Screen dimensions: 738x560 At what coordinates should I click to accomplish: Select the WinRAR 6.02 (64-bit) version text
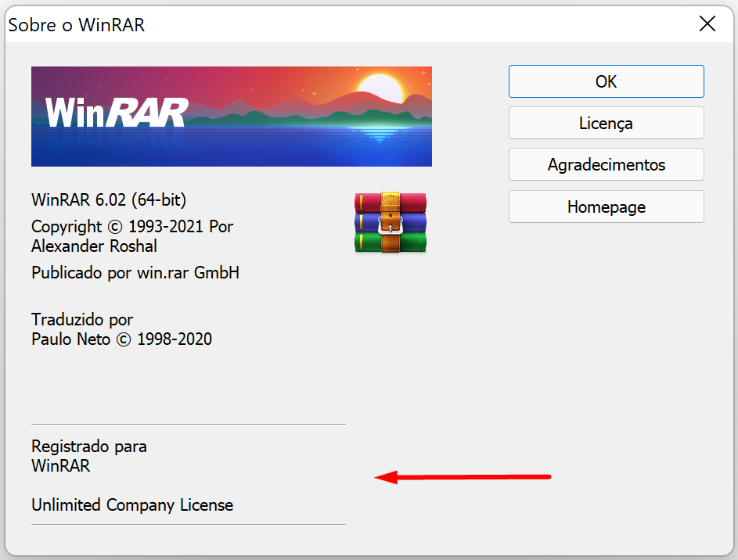pyautogui.click(x=109, y=199)
